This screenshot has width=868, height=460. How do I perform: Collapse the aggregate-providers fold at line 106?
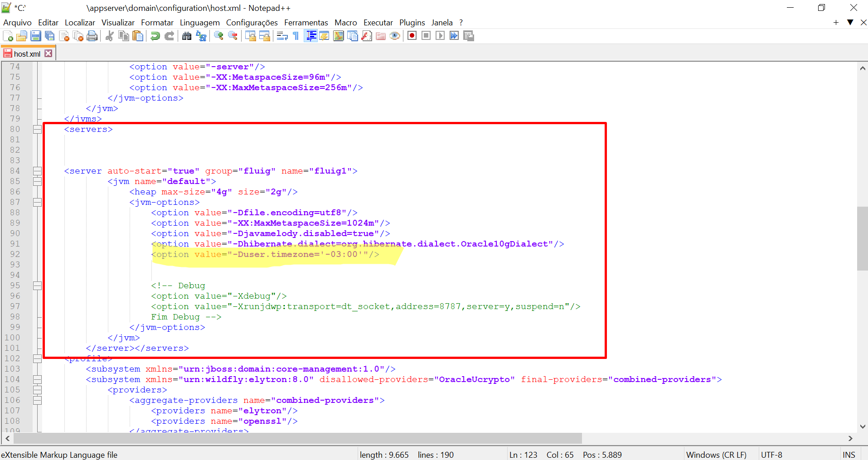point(37,400)
